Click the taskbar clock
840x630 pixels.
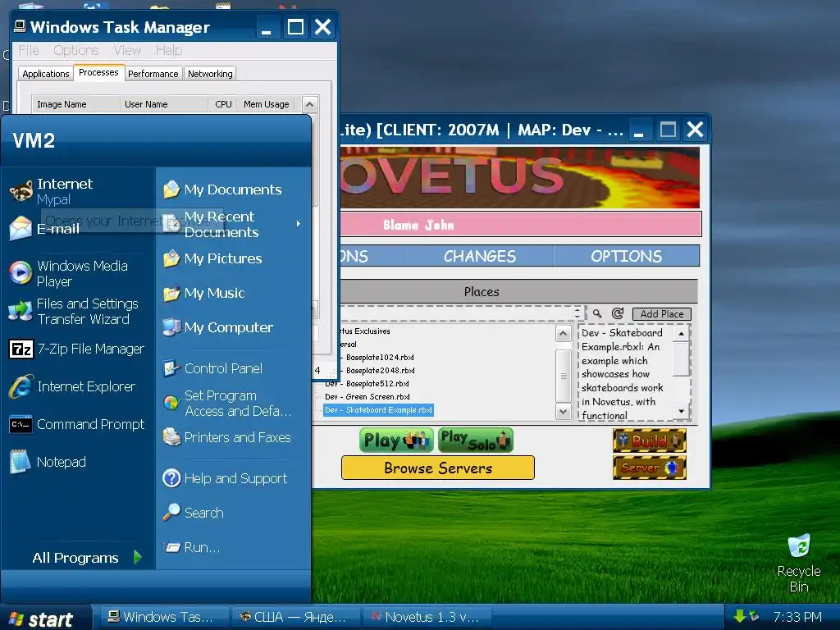pos(797,617)
